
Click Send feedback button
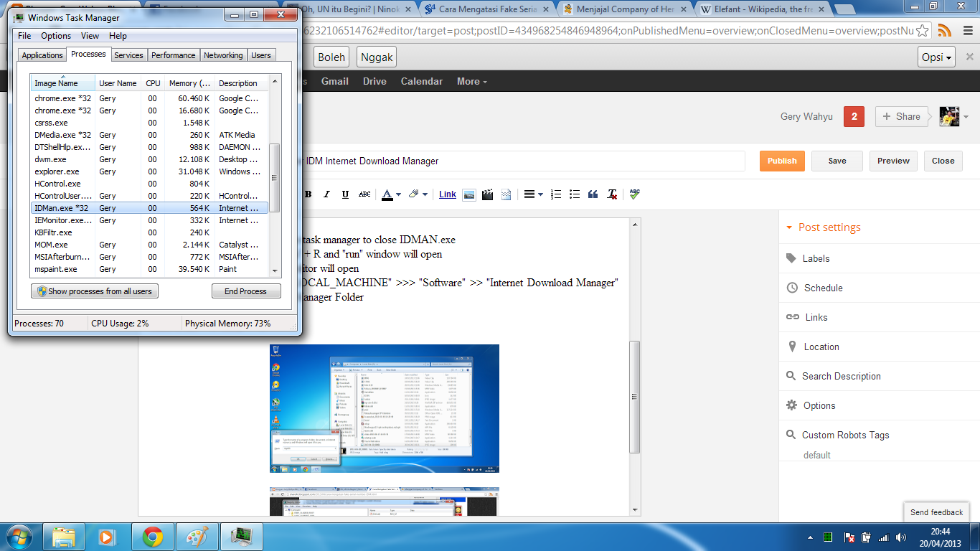coord(936,512)
